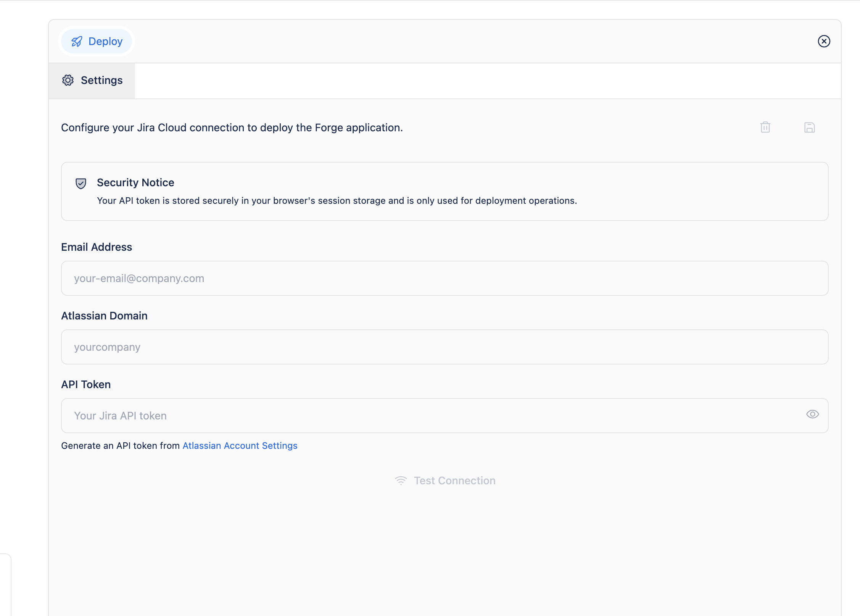860x616 pixels.
Task: Open the Settings tab
Action: coord(92,81)
